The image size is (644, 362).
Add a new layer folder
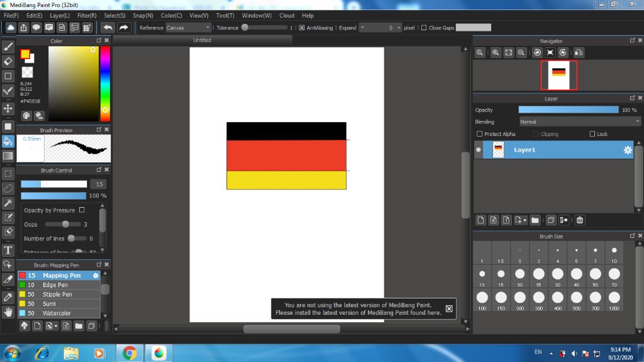pyautogui.click(x=535, y=220)
